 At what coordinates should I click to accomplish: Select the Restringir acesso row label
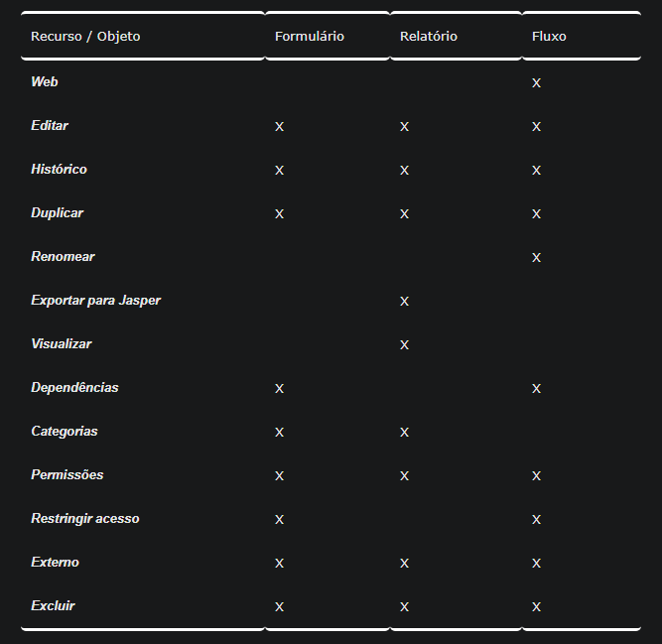pyautogui.click(x=85, y=519)
